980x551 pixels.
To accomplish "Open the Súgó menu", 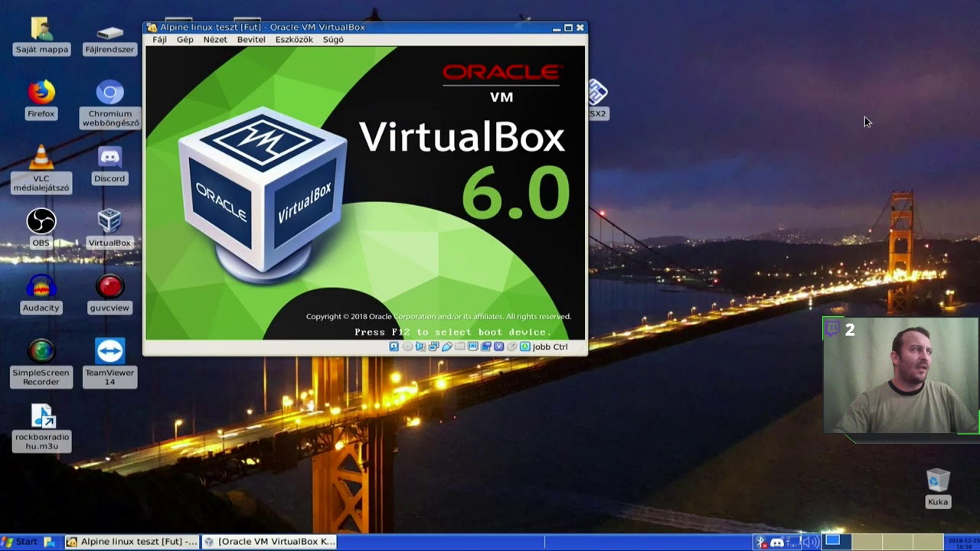I will [333, 40].
